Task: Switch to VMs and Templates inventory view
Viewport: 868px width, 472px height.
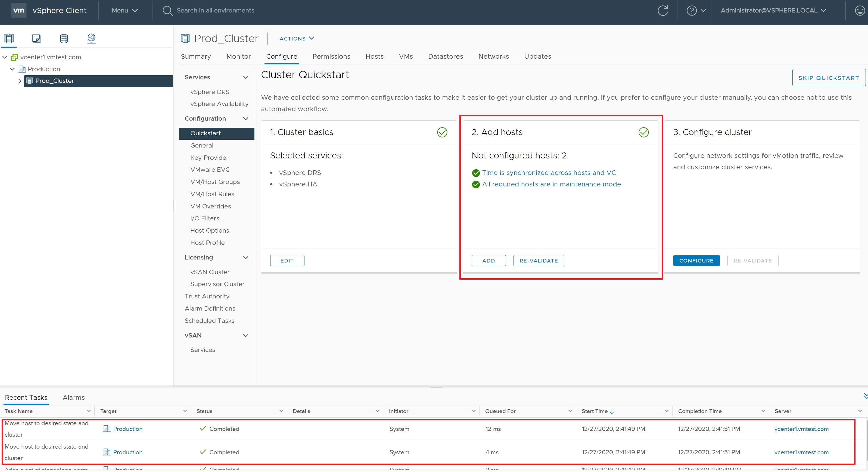Action: click(36, 38)
